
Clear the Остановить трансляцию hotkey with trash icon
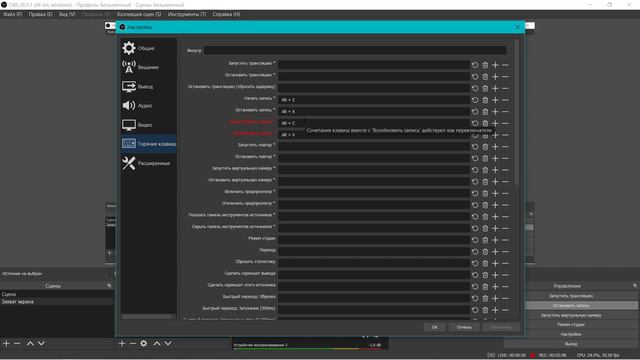(485, 77)
